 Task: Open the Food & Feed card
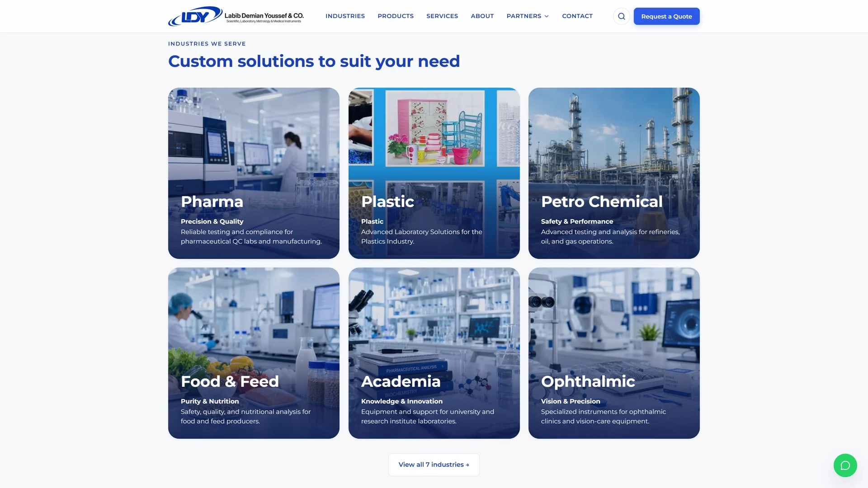(x=254, y=353)
